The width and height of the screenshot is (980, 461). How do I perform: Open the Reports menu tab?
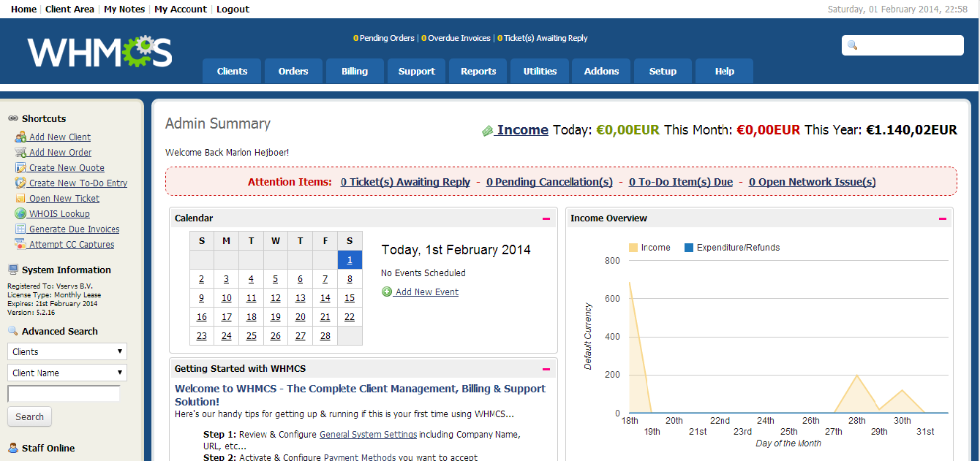pos(478,71)
